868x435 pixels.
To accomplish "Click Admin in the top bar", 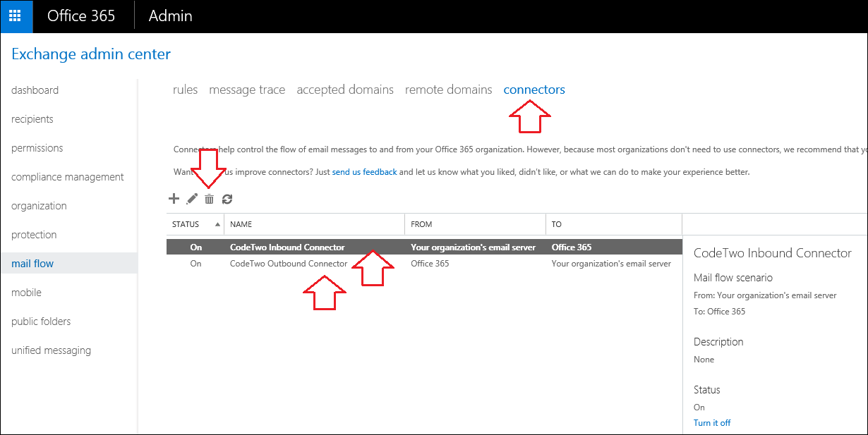I will [x=170, y=16].
